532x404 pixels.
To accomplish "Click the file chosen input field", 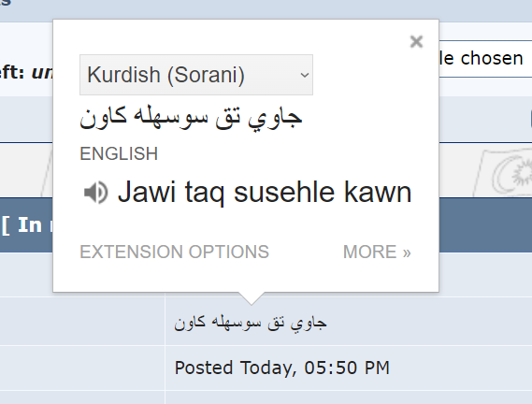I will click(485, 59).
